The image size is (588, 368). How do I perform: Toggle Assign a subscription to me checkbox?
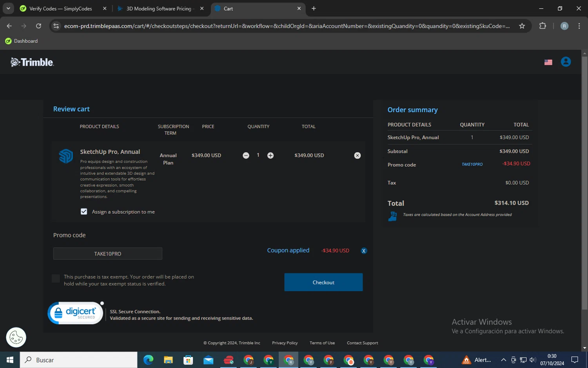coord(84,211)
